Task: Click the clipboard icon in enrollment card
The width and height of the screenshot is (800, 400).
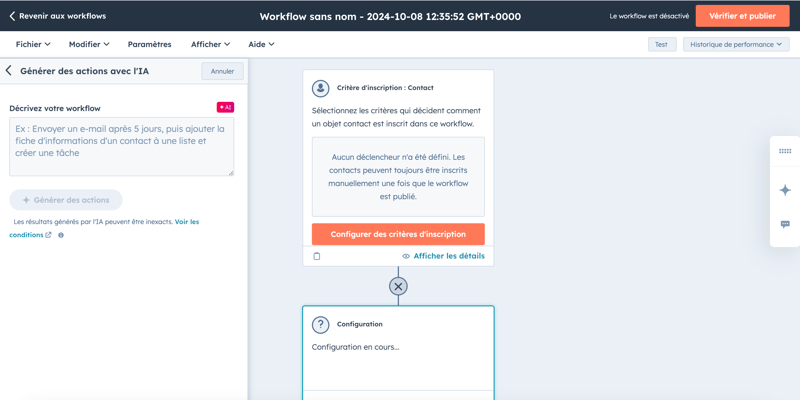Action: (x=316, y=256)
